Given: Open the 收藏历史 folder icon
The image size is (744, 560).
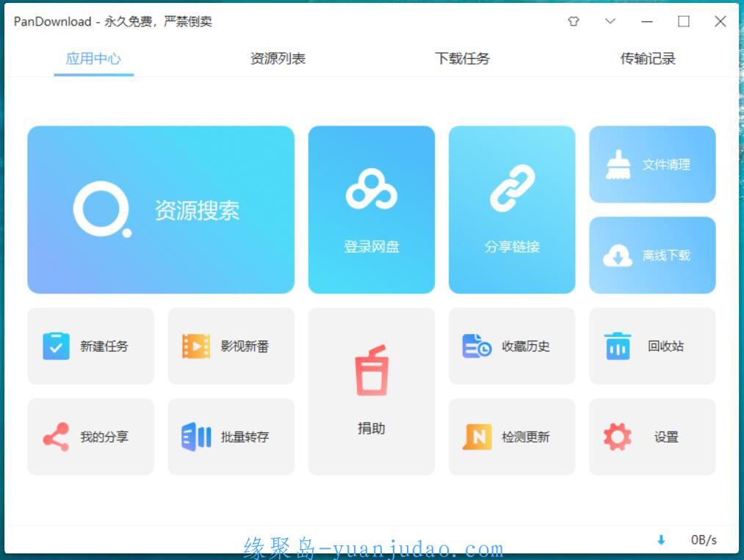Looking at the screenshot, I should pos(477,346).
